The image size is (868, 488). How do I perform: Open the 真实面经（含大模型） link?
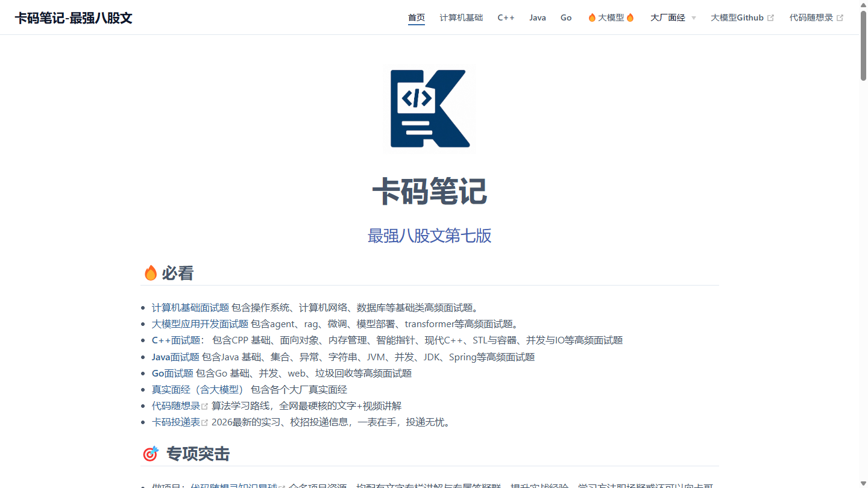198,390
